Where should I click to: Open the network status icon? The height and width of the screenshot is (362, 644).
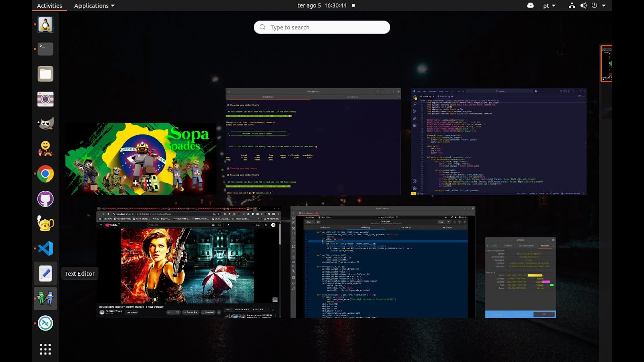(572, 6)
